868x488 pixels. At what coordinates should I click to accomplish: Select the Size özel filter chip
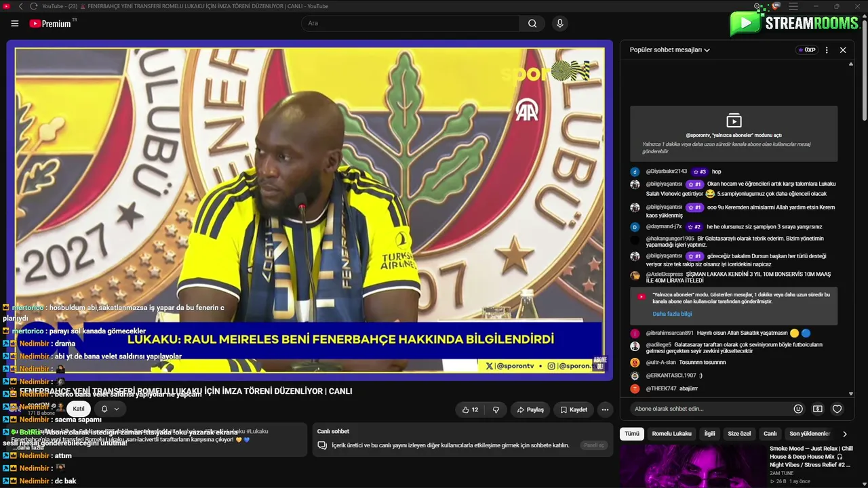pos(739,434)
